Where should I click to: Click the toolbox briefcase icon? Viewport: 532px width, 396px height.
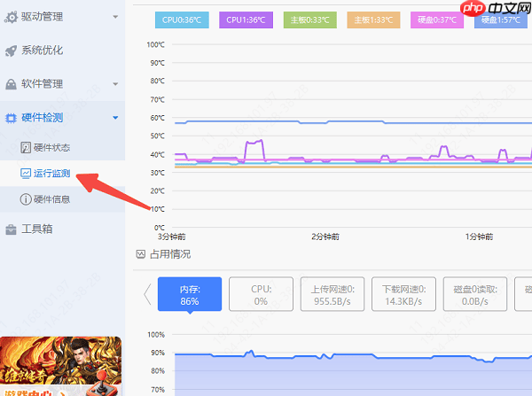coord(11,229)
